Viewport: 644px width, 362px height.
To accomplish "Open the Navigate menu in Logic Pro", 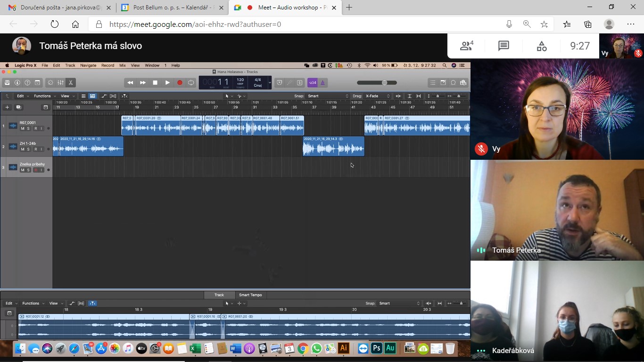I will pos(88,66).
